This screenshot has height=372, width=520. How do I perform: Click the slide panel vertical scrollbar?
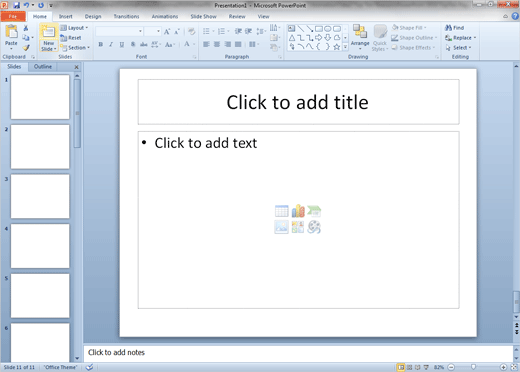(77, 113)
